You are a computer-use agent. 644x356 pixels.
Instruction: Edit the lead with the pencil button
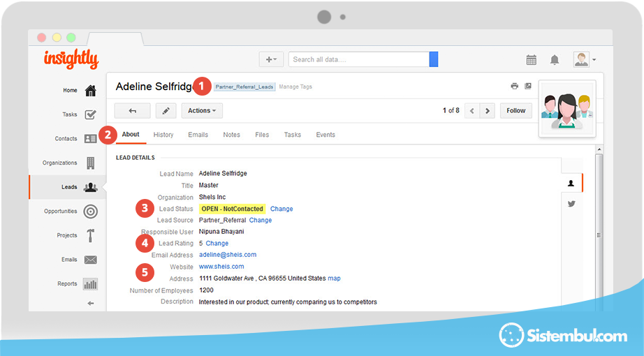166,111
